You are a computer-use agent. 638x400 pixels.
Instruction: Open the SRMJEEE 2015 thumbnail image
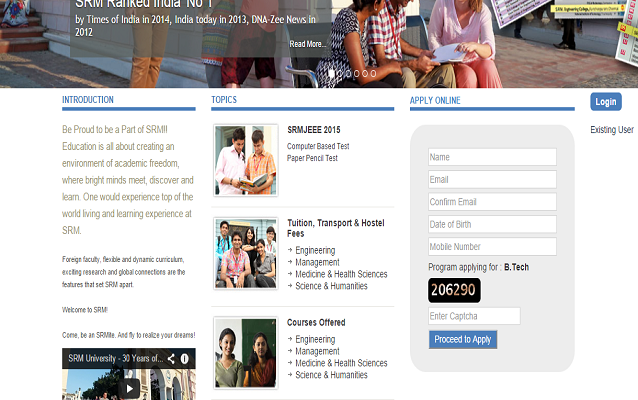[245, 160]
